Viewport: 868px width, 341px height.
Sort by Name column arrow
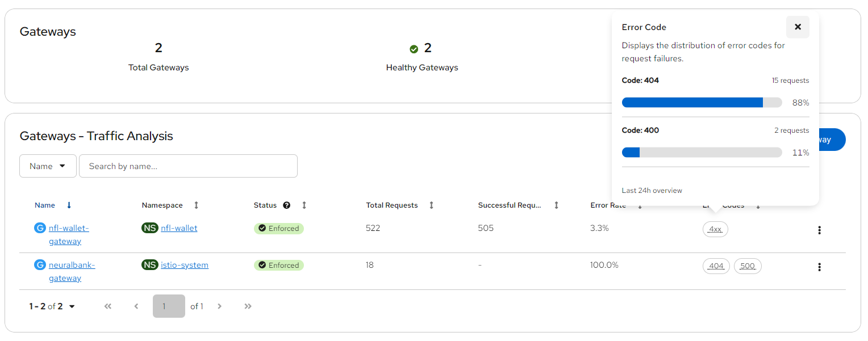click(69, 205)
